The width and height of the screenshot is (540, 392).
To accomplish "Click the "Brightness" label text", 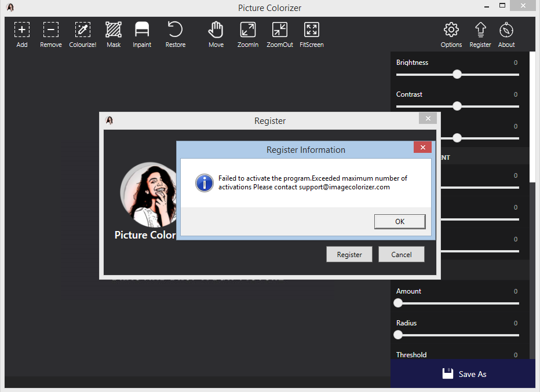I will tap(412, 63).
